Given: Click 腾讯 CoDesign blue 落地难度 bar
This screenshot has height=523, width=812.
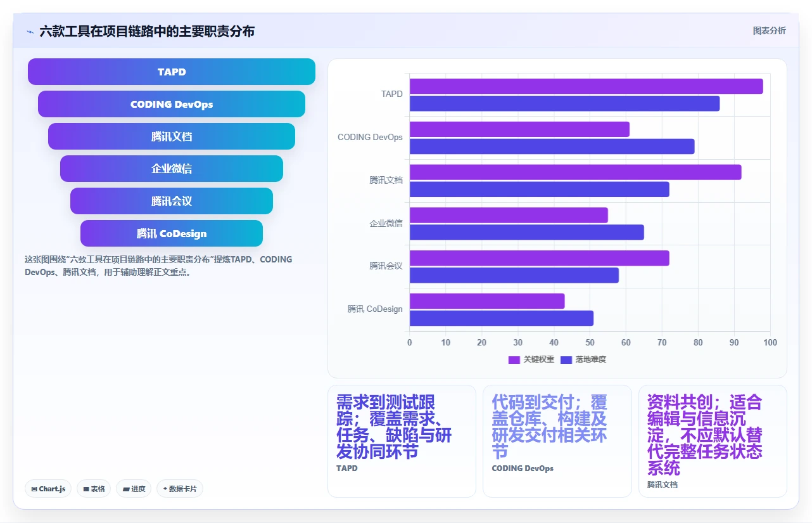Looking at the screenshot, I should pos(501,318).
